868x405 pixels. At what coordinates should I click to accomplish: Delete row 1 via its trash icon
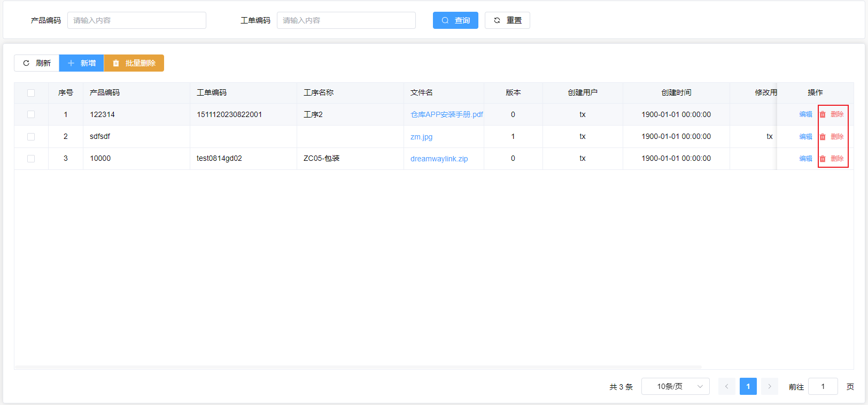tap(823, 114)
